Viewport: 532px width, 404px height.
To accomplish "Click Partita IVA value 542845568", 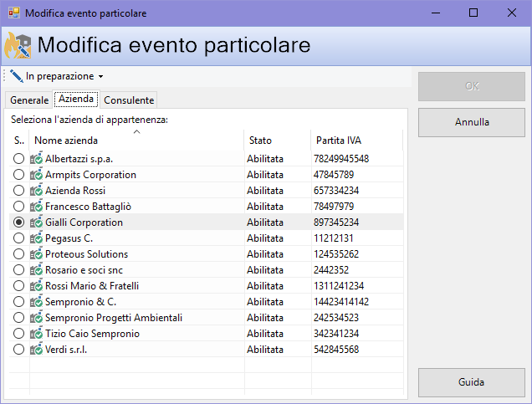I will tap(336, 350).
